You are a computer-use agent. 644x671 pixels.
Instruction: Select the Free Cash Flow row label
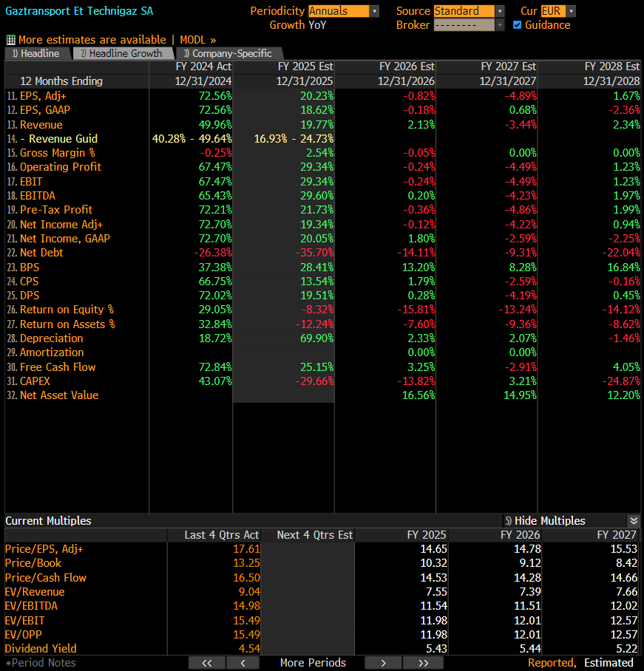point(58,367)
